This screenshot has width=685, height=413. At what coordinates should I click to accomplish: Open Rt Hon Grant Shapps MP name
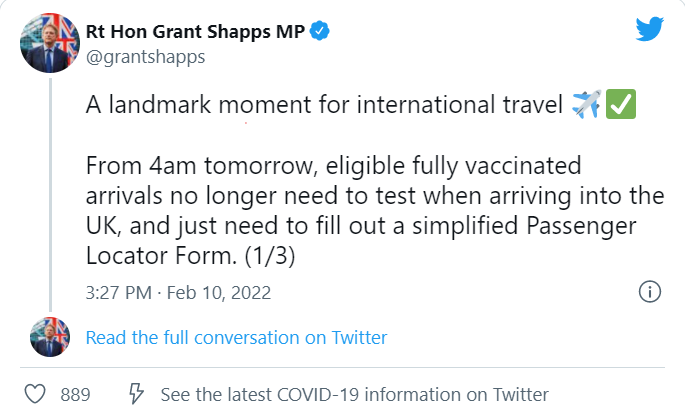[195, 31]
